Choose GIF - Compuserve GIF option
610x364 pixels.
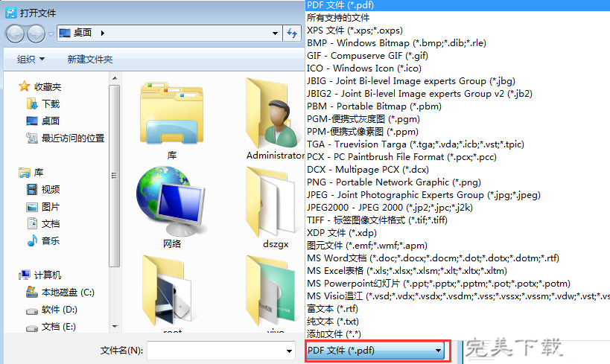point(457,56)
